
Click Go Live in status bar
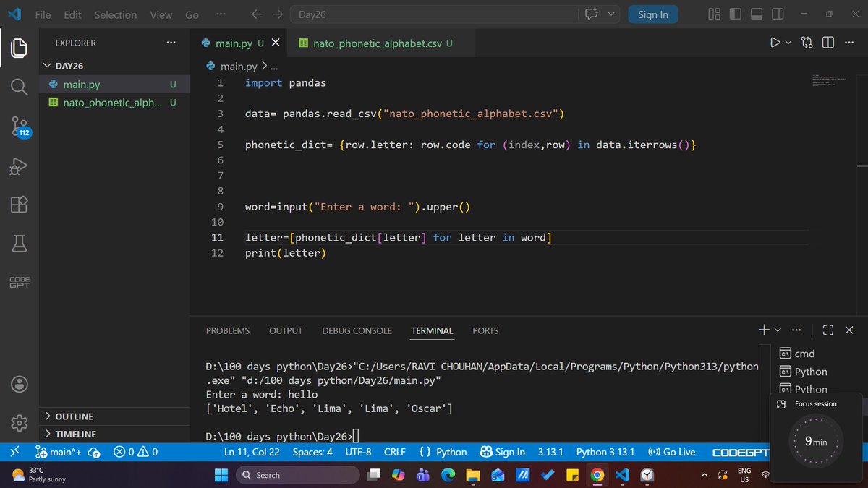[x=672, y=452]
